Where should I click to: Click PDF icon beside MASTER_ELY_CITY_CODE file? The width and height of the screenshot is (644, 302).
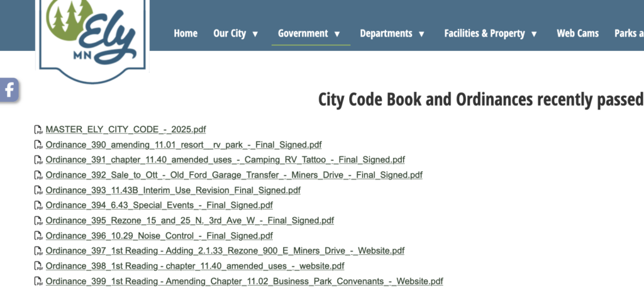[x=38, y=130]
